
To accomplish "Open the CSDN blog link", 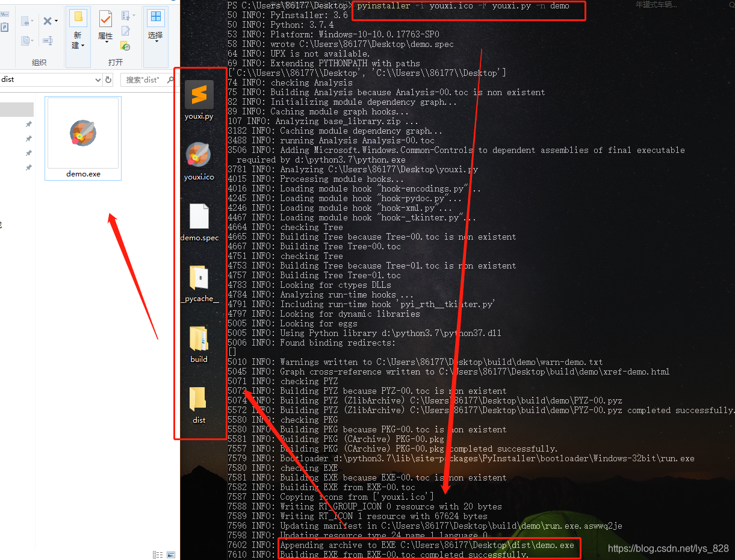I will 667,549.
